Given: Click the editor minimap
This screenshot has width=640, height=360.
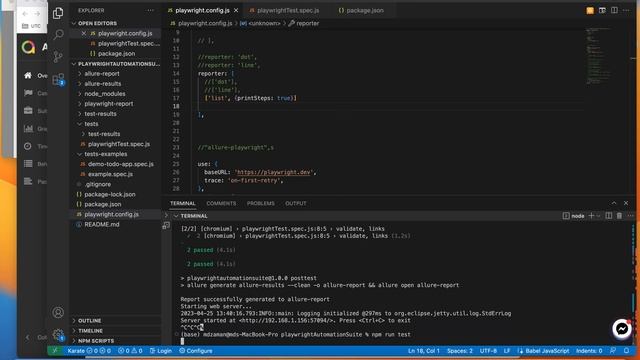Looking at the screenshot, I should tap(599, 56).
